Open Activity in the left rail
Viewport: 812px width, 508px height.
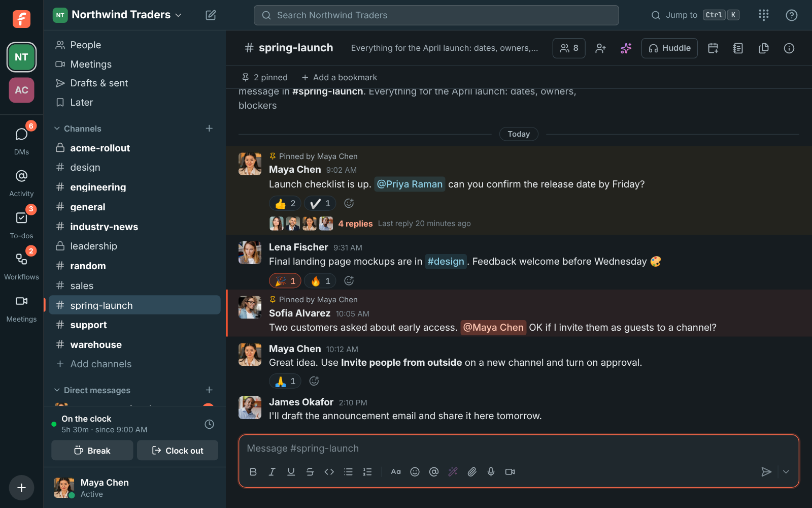click(x=21, y=183)
